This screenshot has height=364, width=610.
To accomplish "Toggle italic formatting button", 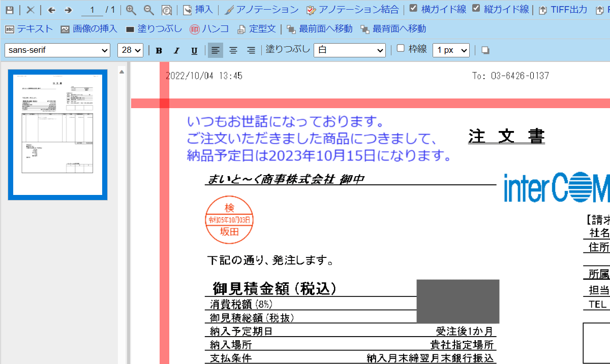I will [176, 50].
